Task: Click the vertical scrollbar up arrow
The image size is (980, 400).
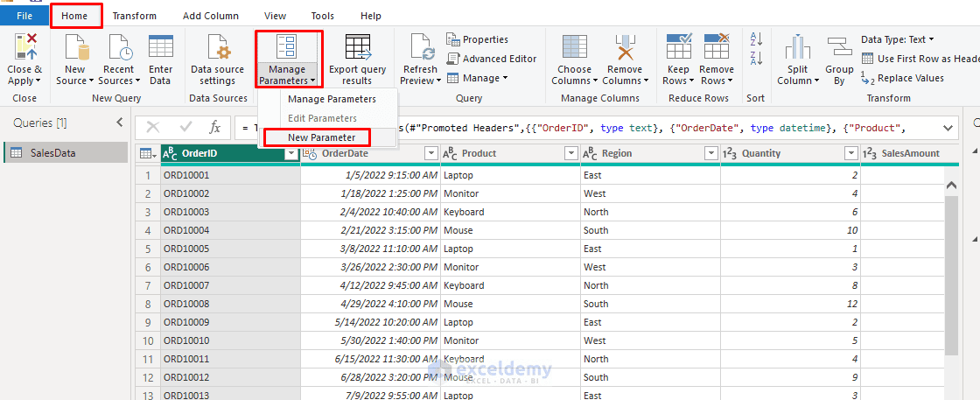Action: (951, 185)
